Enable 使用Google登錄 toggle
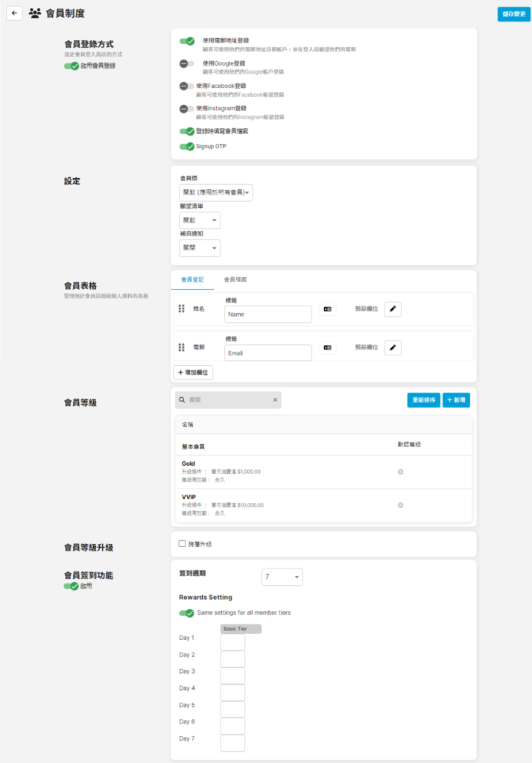This screenshot has height=763, width=532. click(x=187, y=64)
